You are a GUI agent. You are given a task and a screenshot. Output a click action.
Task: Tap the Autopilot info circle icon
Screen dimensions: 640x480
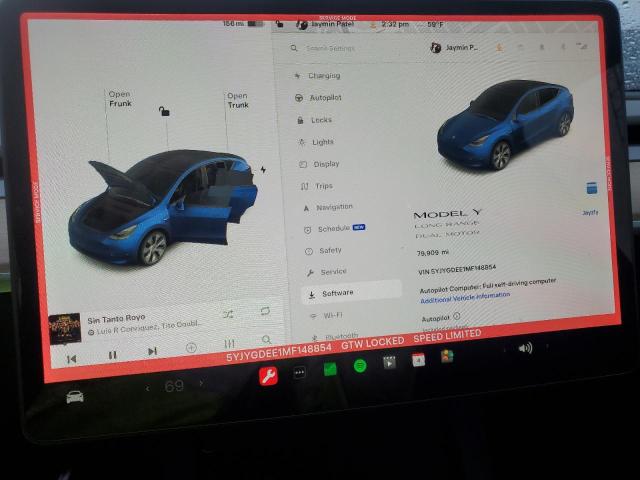point(457,316)
